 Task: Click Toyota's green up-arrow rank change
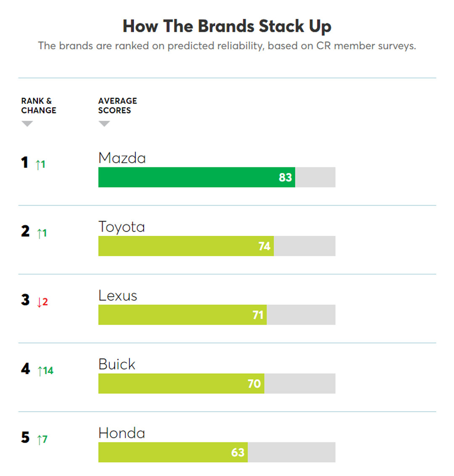[42, 233]
